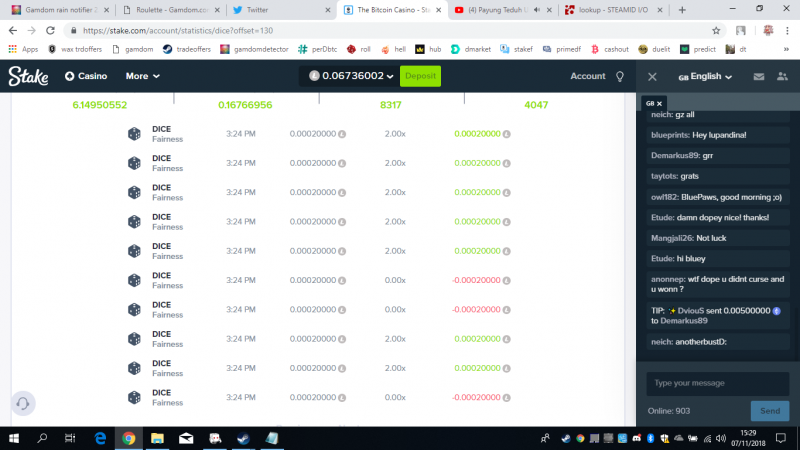Open the gamdomdetector bookmark

coord(254,49)
